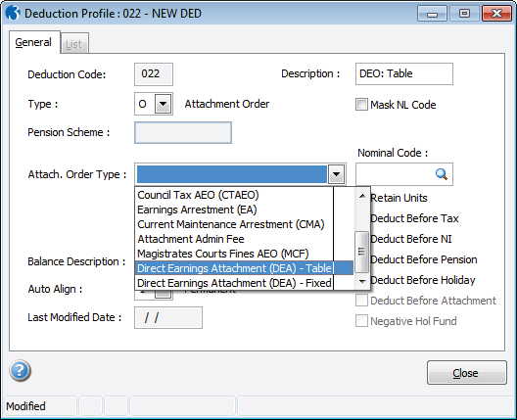This screenshot has width=517, height=420.
Task: Click into the Description text field
Action: coord(403,73)
